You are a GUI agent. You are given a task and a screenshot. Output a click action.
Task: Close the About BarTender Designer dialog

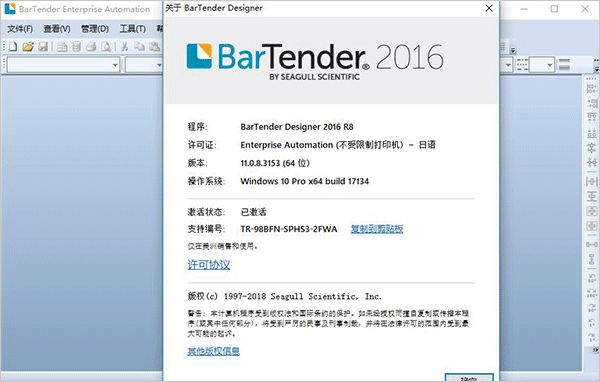tap(489, 8)
